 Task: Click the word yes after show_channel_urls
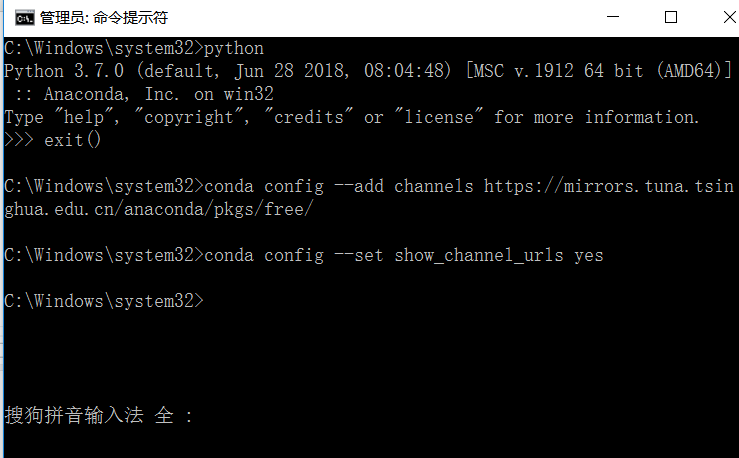[x=589, y=256]
